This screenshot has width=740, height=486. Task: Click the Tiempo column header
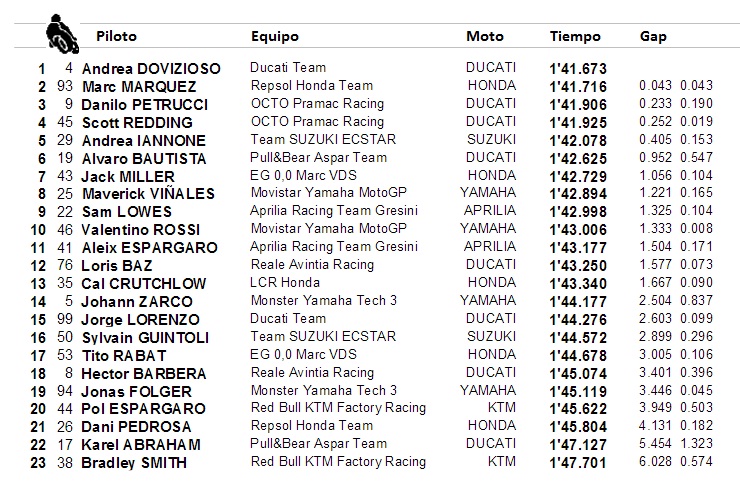point(575,37)
